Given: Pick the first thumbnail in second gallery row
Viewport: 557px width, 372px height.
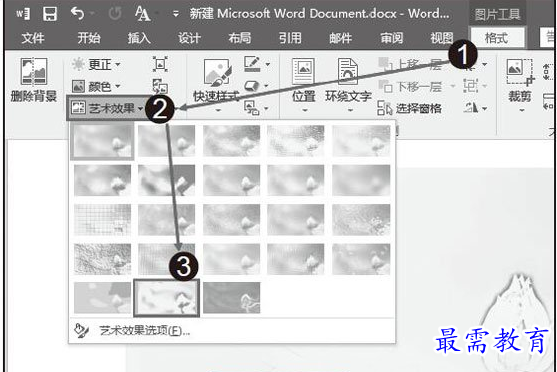Looking at the screenshot, I should coord(102,180).
